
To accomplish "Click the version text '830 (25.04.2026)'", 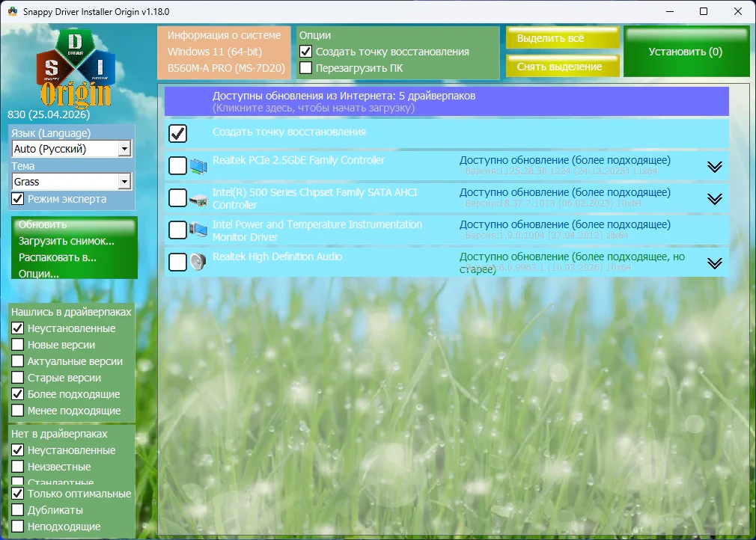I will 49,114.
